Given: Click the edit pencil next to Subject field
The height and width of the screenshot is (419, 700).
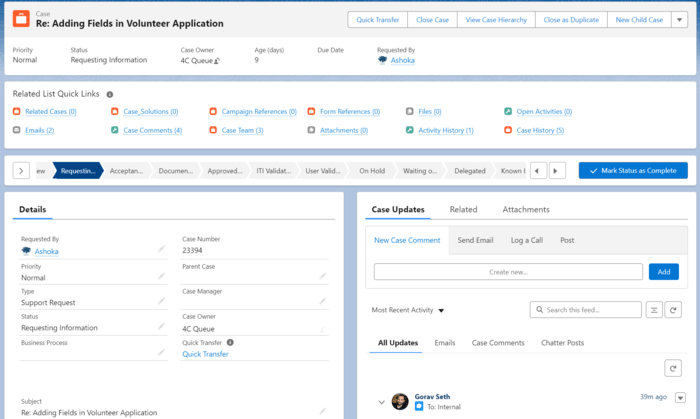Looking at the screenshot, I should 322,410.
